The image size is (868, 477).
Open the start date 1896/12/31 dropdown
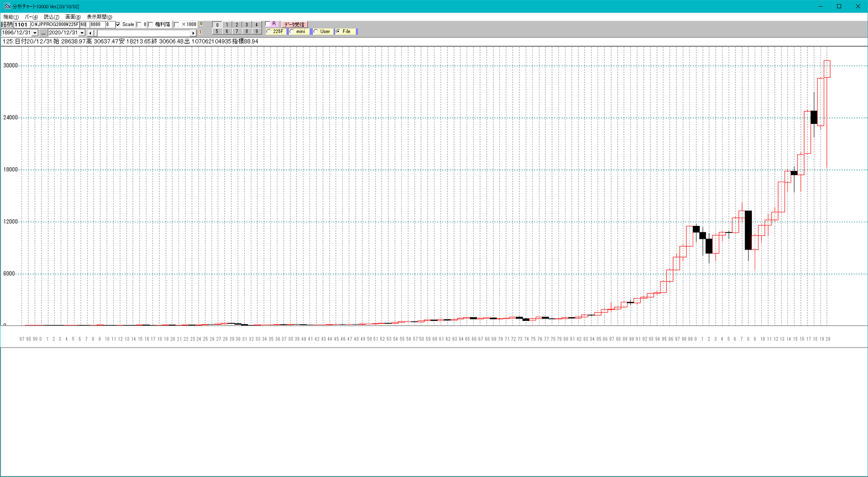(x=35, y=33)
